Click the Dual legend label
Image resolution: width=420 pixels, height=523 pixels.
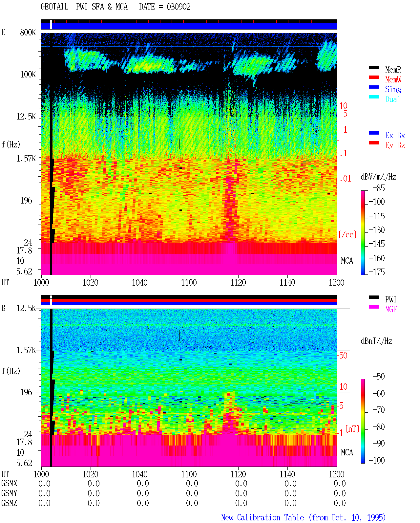[x=393, y=99]
